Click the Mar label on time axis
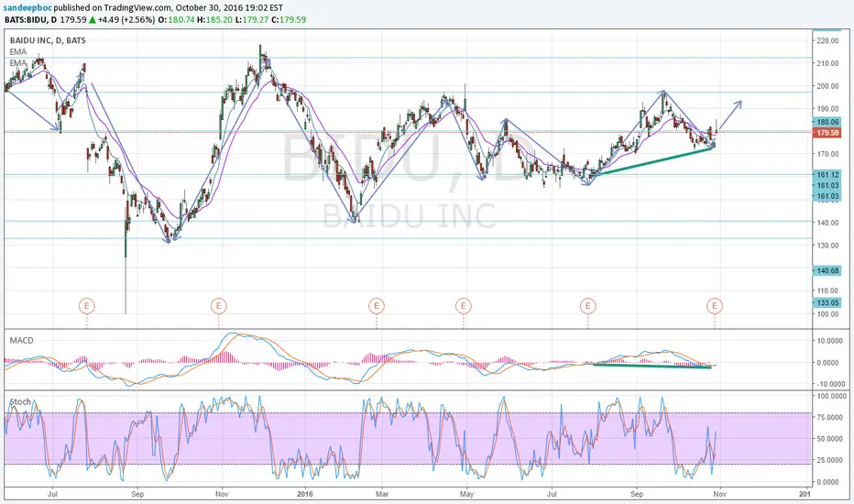Image resolution: width=854 pixels, height=504 pixels. (x=382, y=494)
